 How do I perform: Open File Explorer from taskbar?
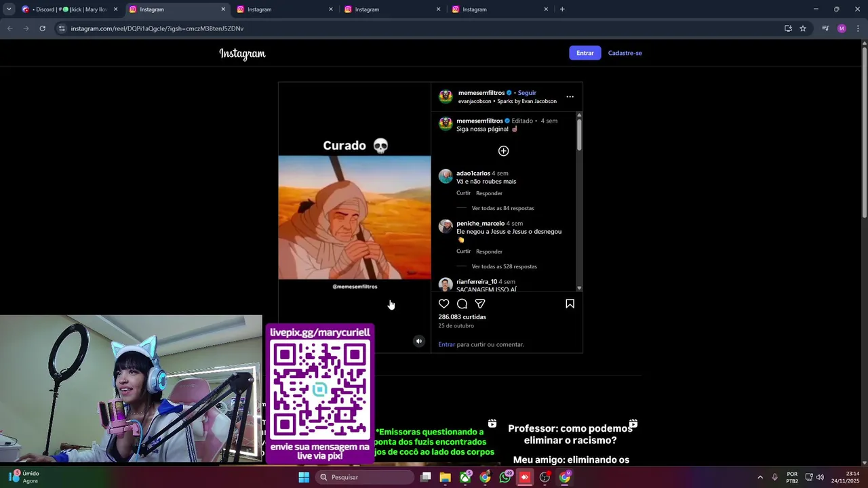pyautogui.click(x=445, y=477)
